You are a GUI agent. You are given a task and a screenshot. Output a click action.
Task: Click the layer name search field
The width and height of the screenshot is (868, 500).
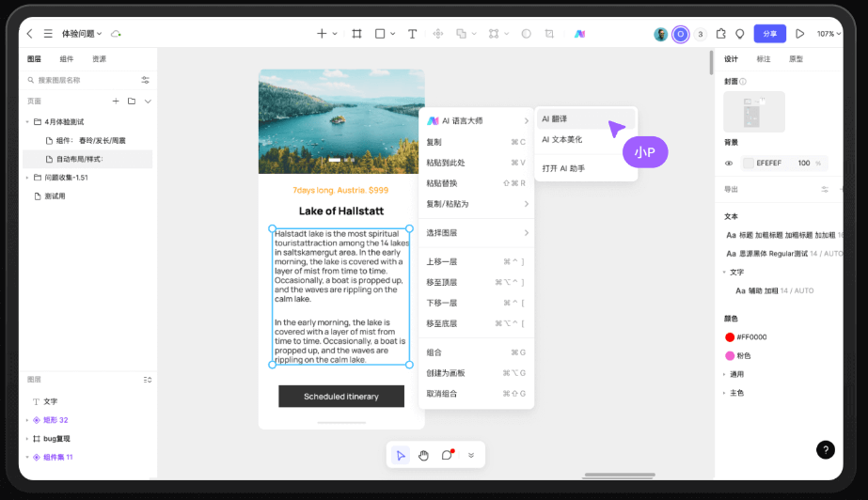coord(82,80)
